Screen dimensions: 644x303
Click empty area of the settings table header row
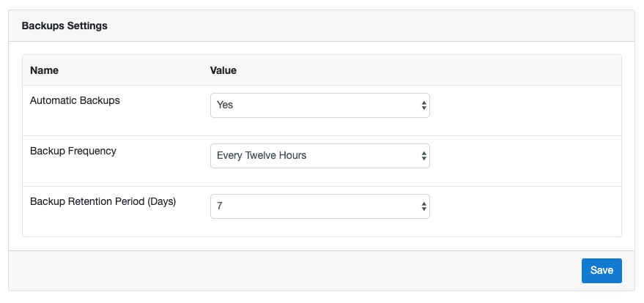427,70
